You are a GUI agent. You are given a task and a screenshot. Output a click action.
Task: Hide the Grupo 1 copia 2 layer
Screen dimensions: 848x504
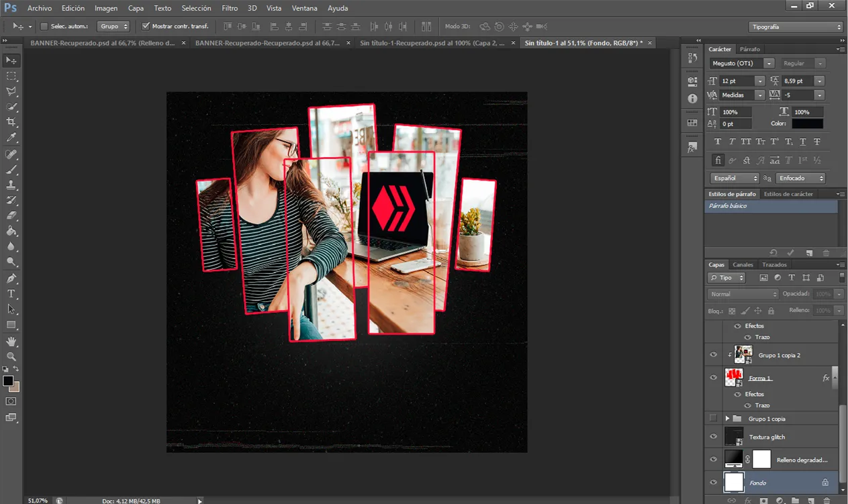tap(713, 355)
